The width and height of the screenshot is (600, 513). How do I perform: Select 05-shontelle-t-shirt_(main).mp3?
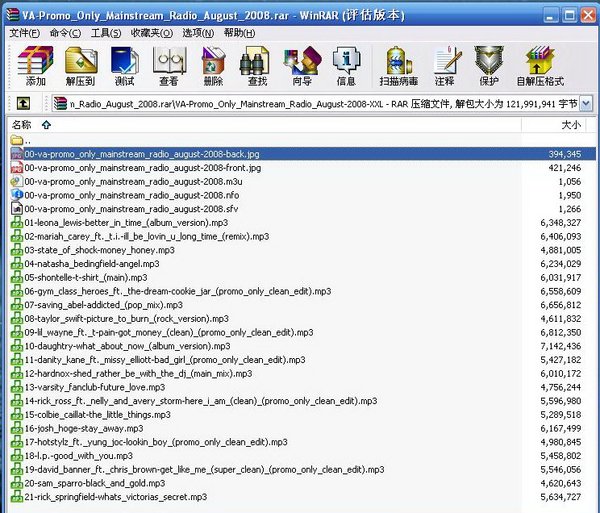coord(86,278)
